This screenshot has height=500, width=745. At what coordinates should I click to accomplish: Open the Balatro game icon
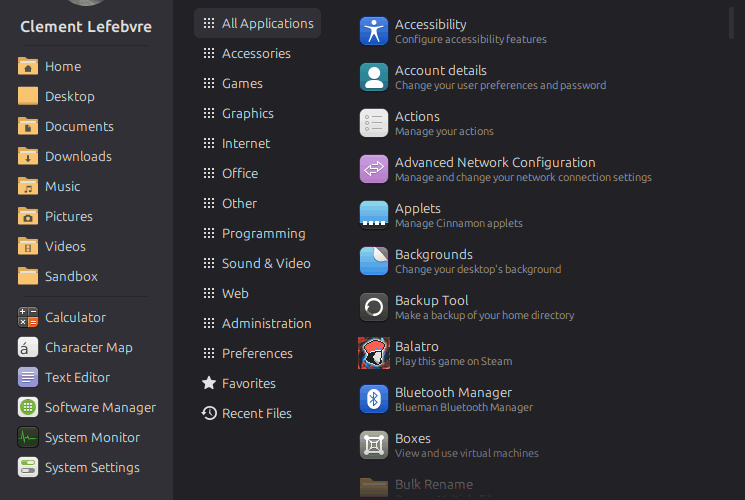click(373, 353)
